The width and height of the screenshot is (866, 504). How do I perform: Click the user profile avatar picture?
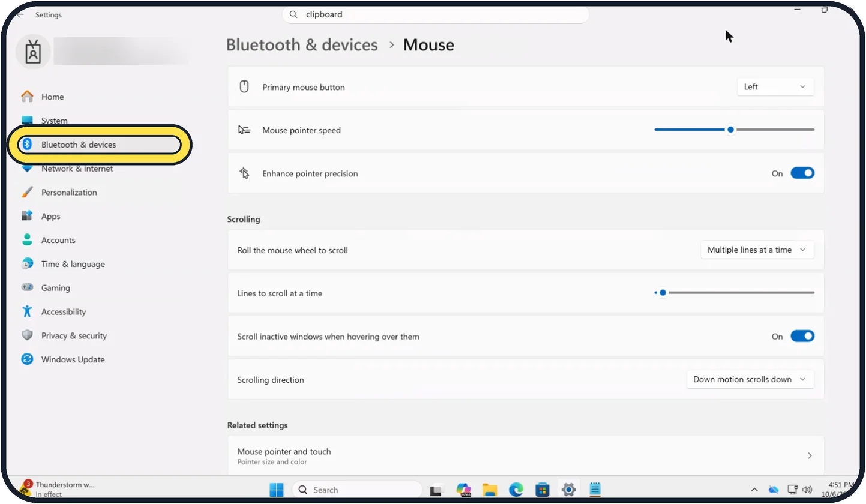(33, 52)
